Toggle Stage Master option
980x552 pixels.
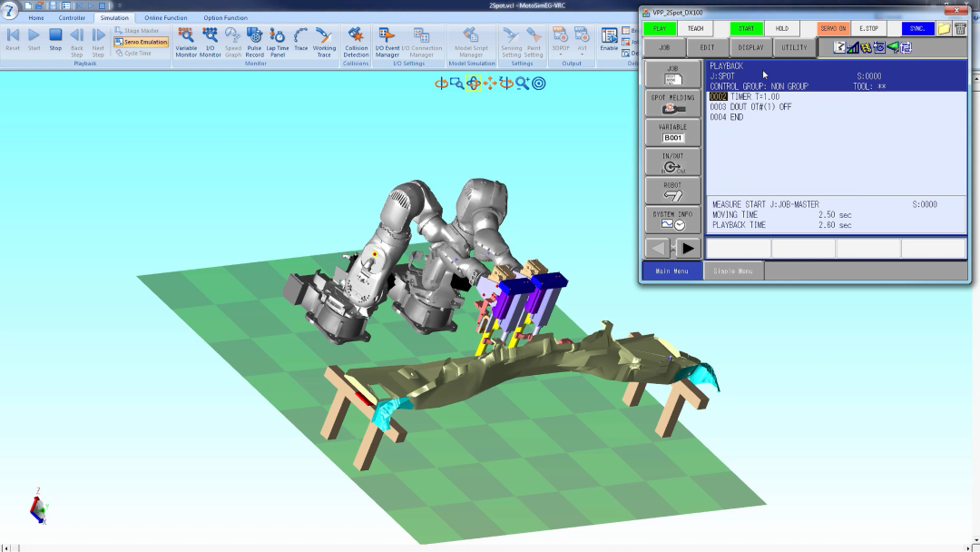(x=137, y=31)
